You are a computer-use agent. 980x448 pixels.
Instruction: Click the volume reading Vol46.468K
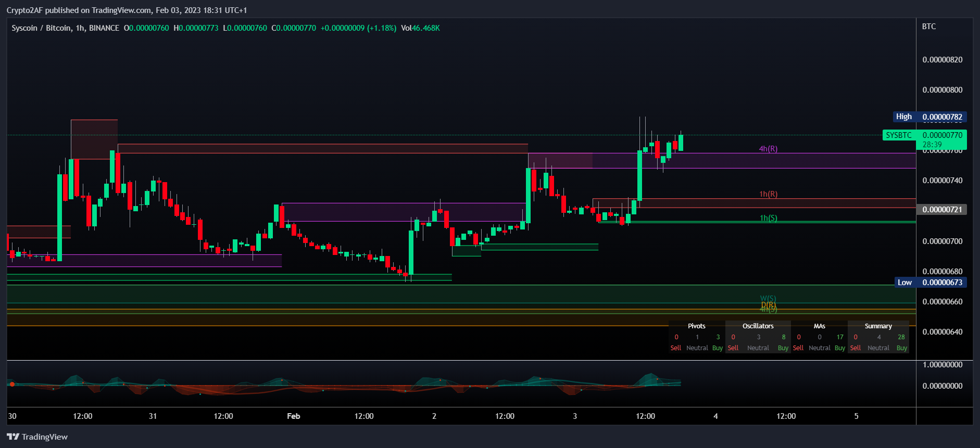[x=420, y=28]
